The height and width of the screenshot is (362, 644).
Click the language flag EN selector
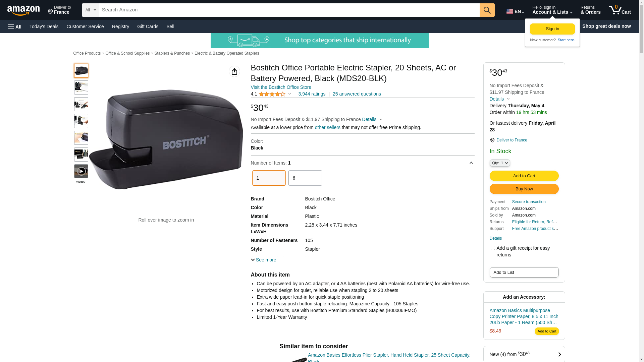tap(515, 11)
